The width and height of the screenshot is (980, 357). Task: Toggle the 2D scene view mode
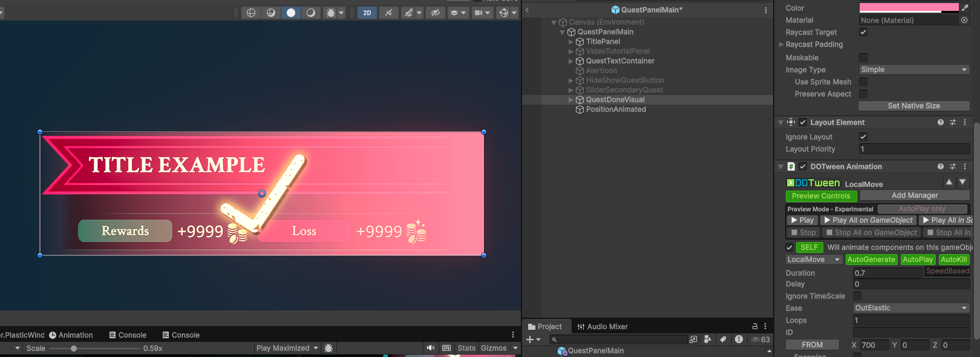(x=367, y=13)
